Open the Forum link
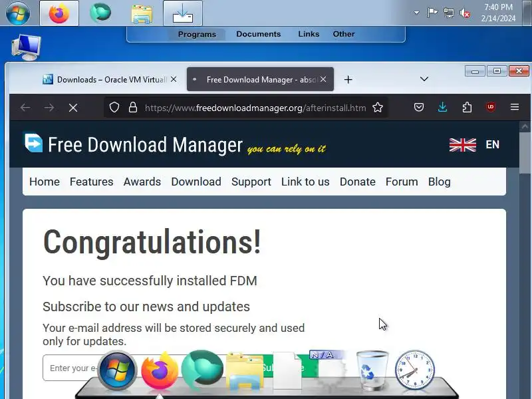Viewport: 532px width, 399px height. coord(402,182)
